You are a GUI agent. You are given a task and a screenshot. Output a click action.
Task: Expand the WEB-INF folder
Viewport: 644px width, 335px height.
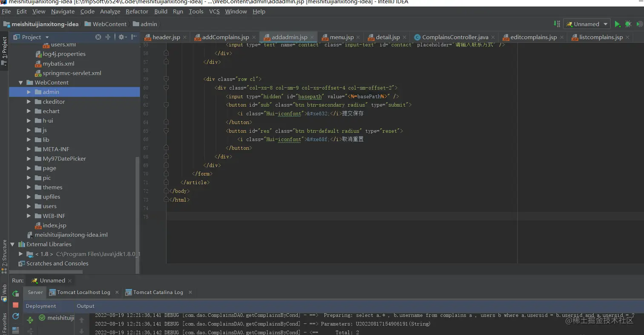[x=29, y=216]
